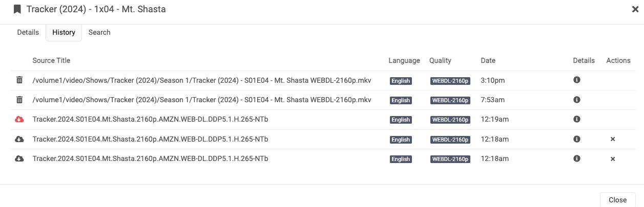Switch to the Details tab
Screen dimensions: 644x207
coord(28,32)
